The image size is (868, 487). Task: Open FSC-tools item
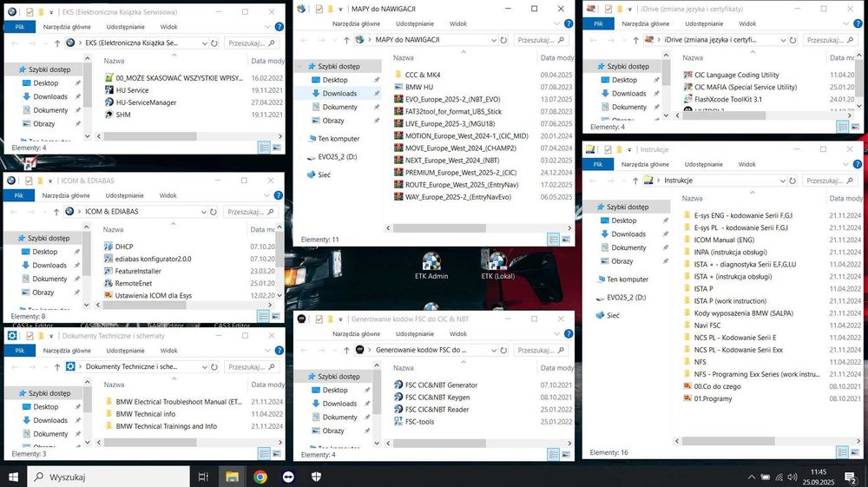[419, 422]
